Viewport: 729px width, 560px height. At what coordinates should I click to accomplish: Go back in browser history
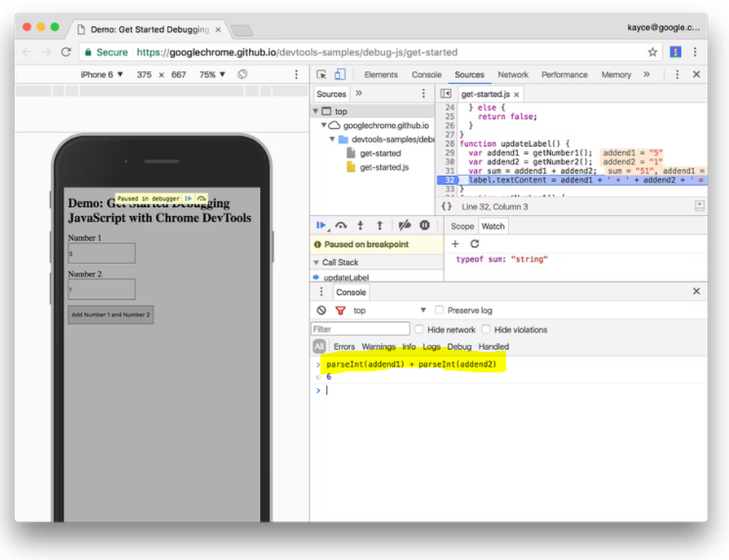click(x=27, y=52)
